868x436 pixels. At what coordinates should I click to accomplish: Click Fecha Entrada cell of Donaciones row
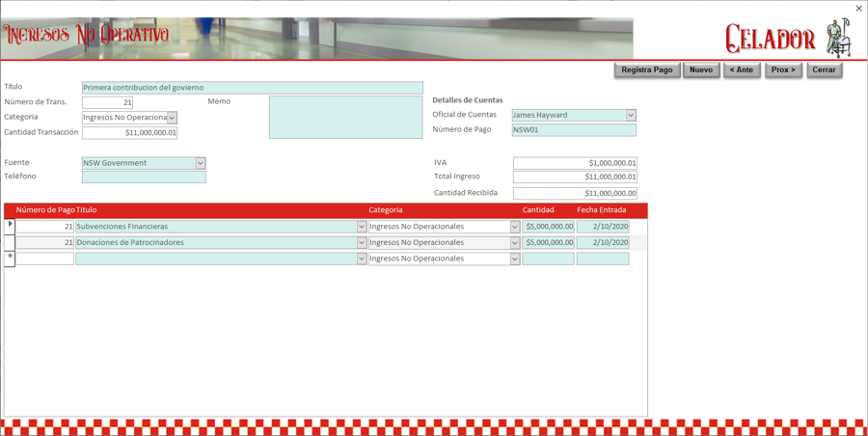coord(603,243)
